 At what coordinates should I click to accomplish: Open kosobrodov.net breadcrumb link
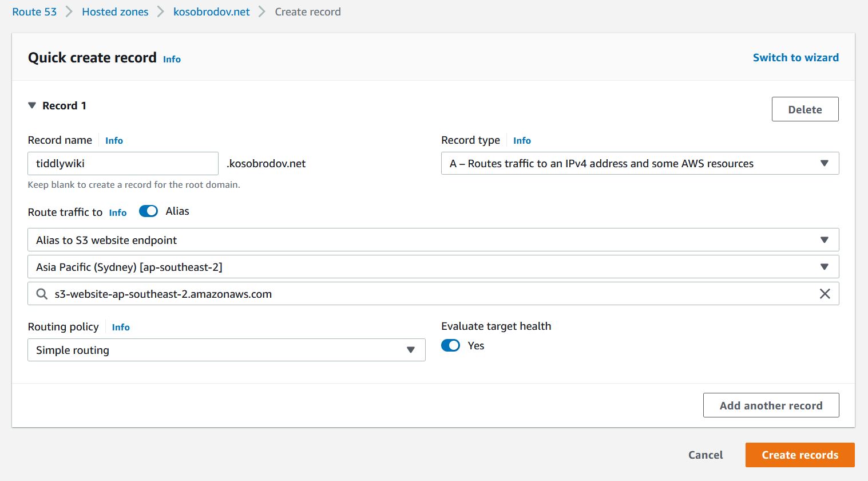(212, 11)
